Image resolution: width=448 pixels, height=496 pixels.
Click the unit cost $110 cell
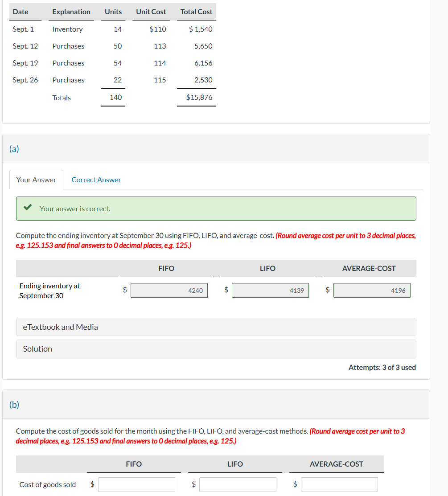coord(157,29)
